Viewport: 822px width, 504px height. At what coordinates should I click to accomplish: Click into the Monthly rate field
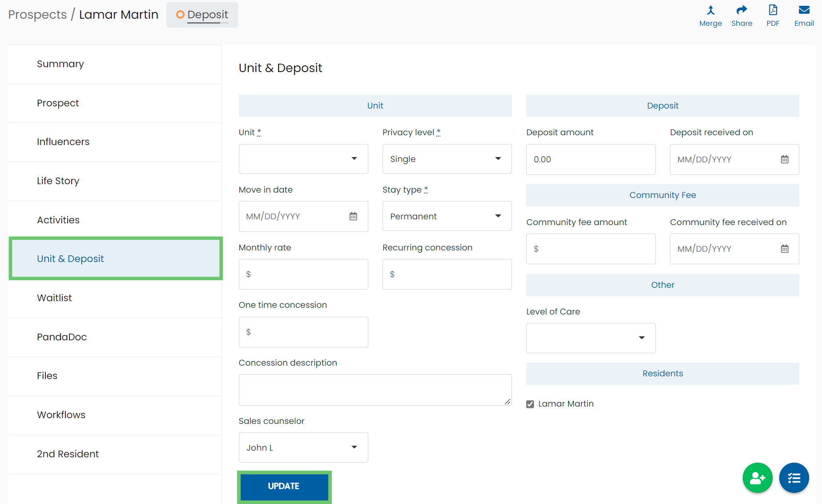coord(303,274)
